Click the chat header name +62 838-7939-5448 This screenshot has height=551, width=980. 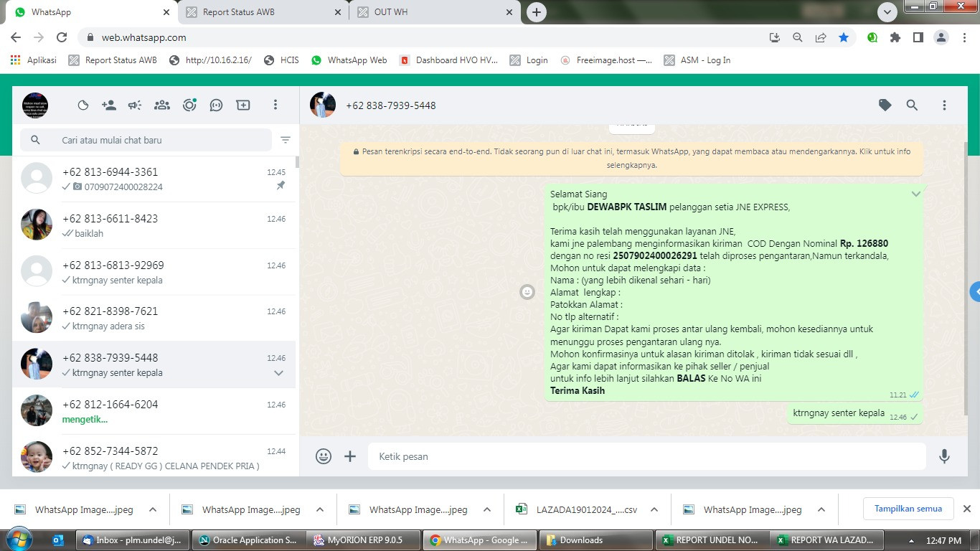[x=391, y=105]
